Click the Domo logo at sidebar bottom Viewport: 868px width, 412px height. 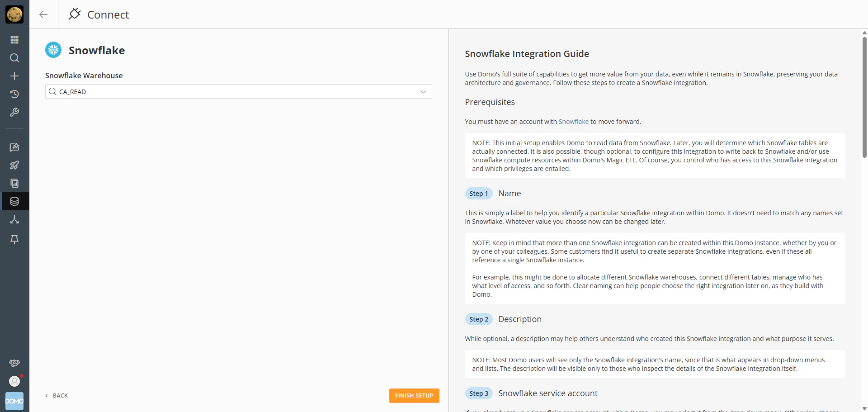[14, 401]
